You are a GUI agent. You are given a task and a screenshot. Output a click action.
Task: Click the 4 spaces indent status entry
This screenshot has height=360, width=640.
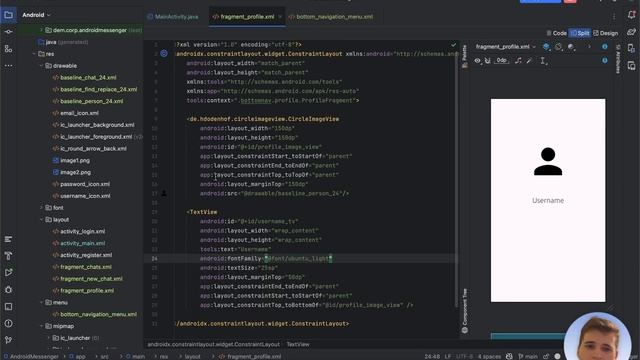pos(489,356)
